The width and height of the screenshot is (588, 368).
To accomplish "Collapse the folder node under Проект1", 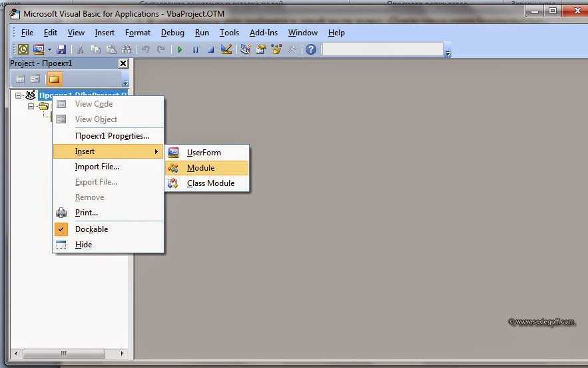I will (31, 106).
